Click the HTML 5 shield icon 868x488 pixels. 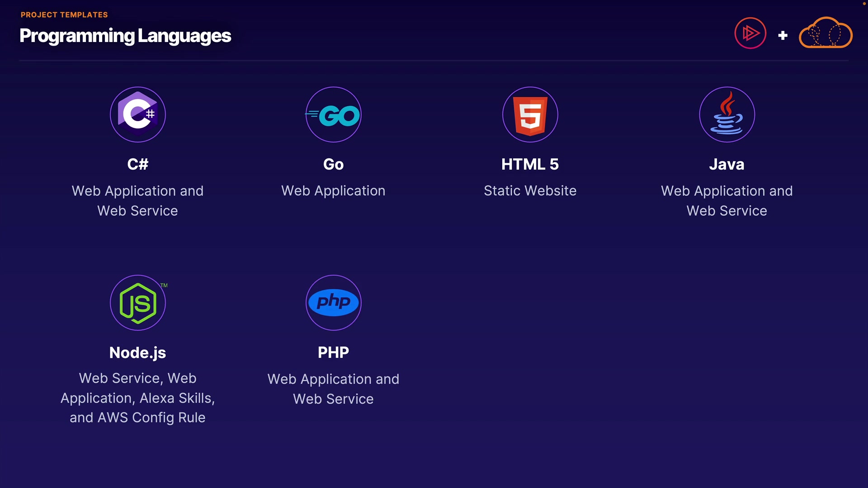(530, 115)
